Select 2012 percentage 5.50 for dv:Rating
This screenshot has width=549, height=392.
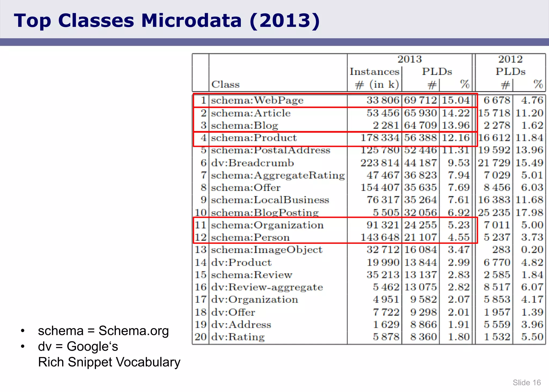point(532,337)
